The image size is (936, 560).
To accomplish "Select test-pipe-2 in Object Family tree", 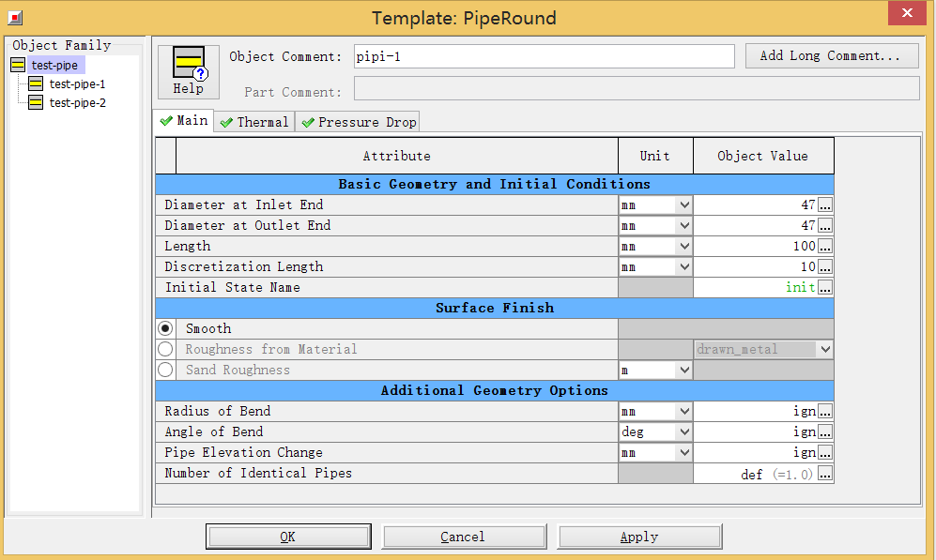I will [x=77, y=102].
